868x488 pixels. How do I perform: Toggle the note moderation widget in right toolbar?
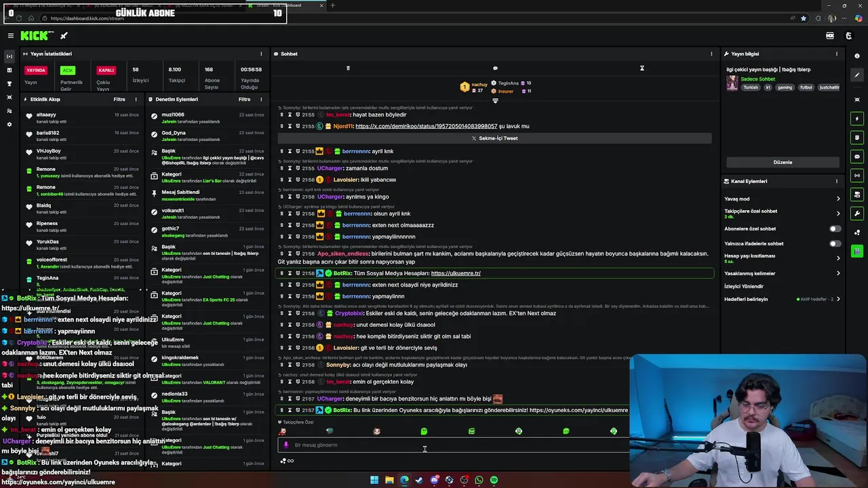(x=857, y=138)
